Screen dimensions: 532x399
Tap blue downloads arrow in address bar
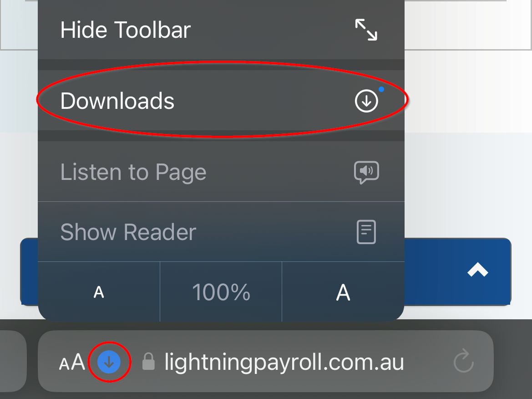pos(109,362)
